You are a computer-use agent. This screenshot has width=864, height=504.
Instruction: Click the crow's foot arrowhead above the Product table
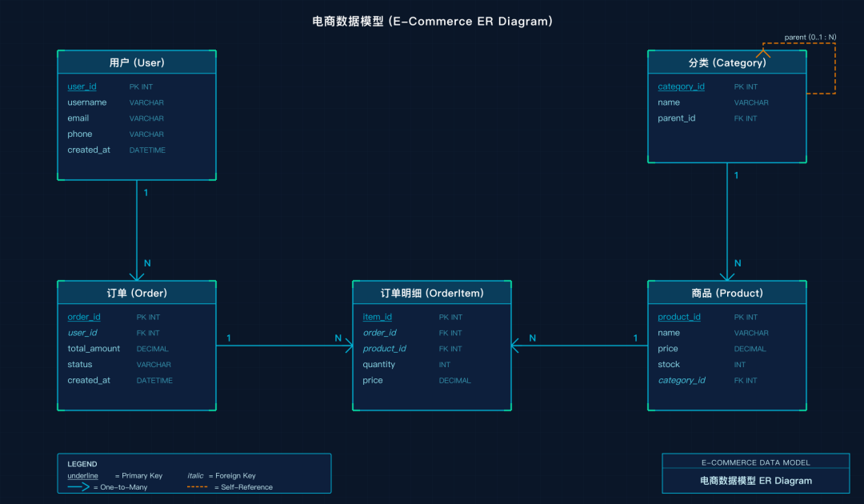727,274
